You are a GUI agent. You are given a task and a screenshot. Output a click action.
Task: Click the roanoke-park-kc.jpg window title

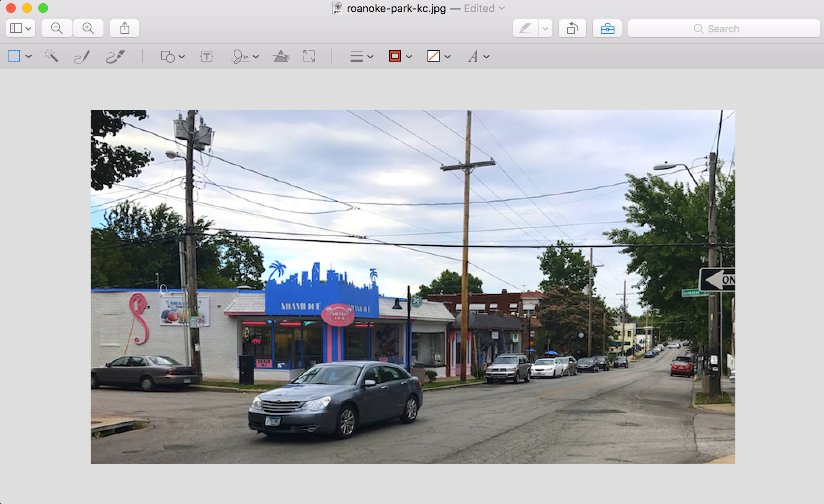click(396, 8)
